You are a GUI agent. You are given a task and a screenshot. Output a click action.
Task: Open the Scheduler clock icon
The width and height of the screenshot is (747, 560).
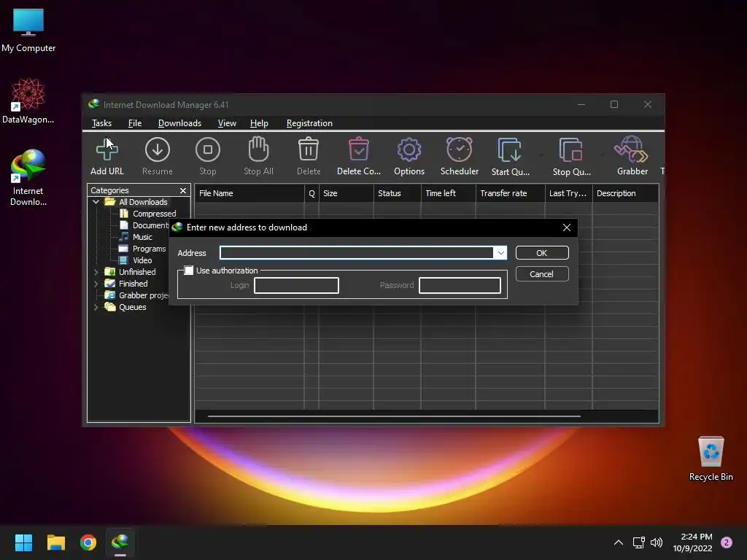[459, 156]
